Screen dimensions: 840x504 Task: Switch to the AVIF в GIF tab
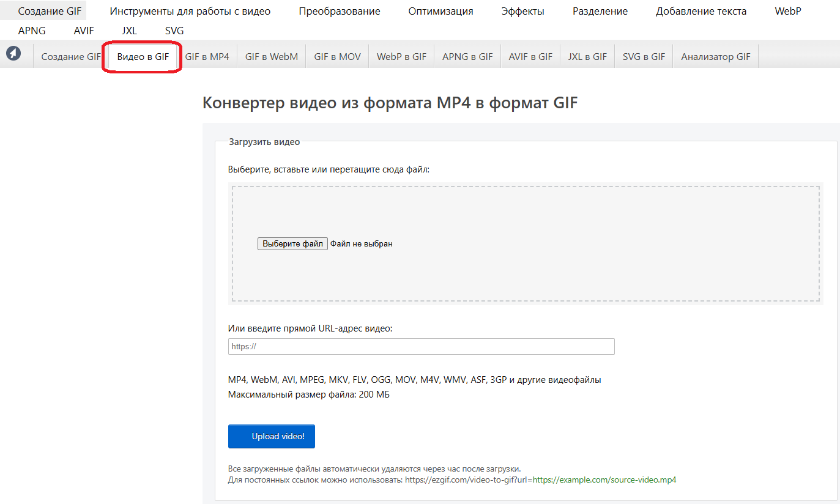(x=530, y=57)
